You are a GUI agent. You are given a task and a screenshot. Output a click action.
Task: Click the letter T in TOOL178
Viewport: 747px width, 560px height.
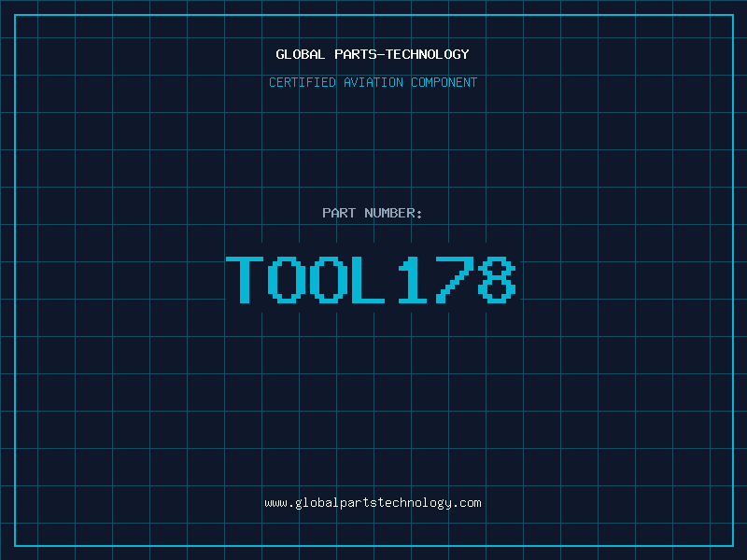(x=247, y=279)
